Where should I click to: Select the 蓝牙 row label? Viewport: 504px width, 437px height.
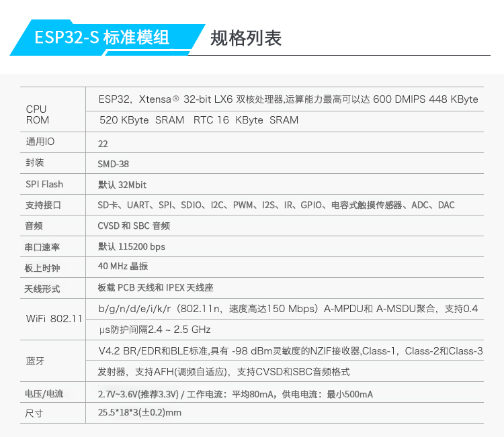click(35, 361)
